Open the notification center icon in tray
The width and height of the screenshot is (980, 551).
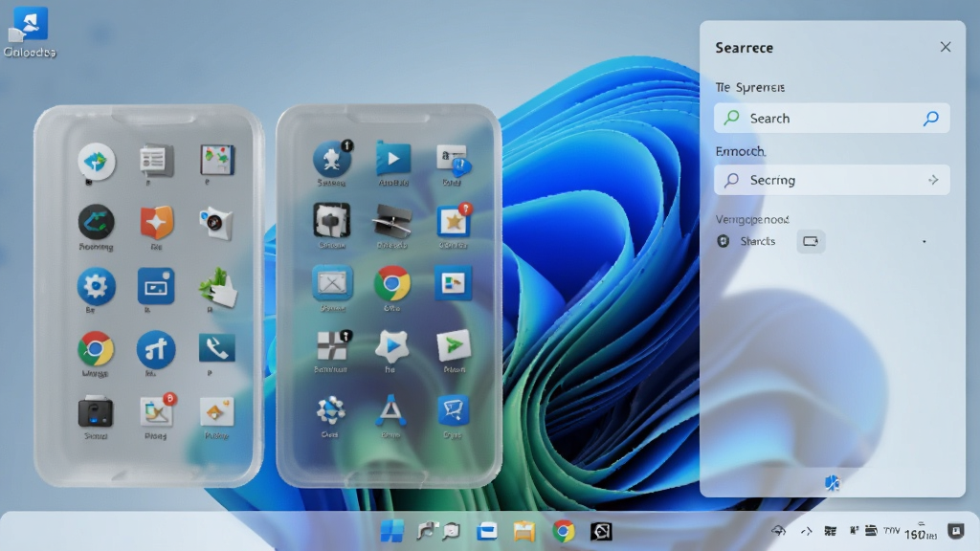click(x=956, y=531)
